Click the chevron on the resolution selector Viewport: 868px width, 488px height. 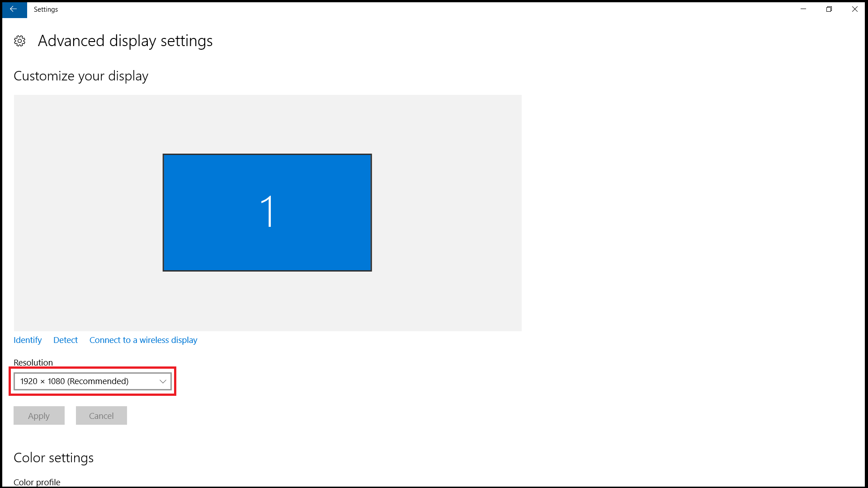(162, 381)
